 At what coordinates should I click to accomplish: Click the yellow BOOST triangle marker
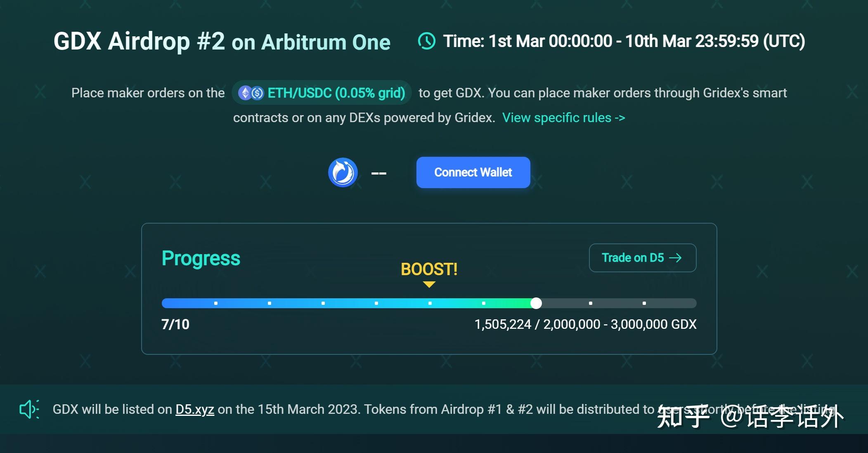[429, 284]
